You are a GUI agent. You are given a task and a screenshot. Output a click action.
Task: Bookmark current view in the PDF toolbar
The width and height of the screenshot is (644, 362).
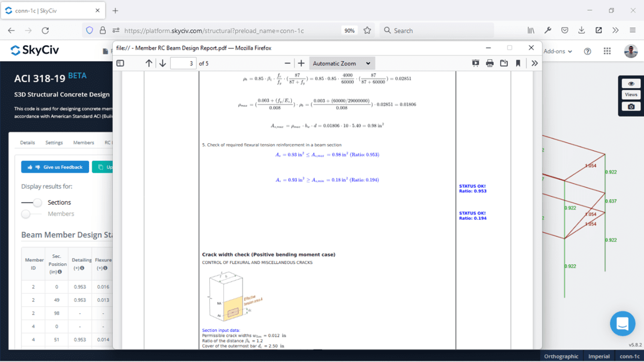tap(517, 63)
